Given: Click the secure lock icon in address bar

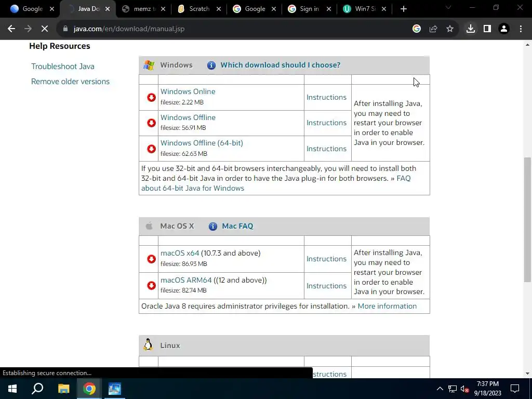Looking at the screenshot, I should [x=65, y=29].
